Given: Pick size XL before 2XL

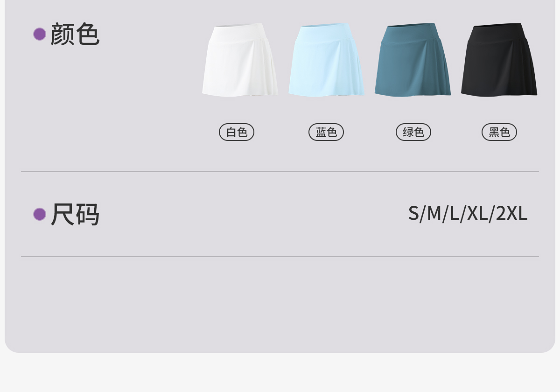Looking at the screenshot, I should [x=477, y=213].
